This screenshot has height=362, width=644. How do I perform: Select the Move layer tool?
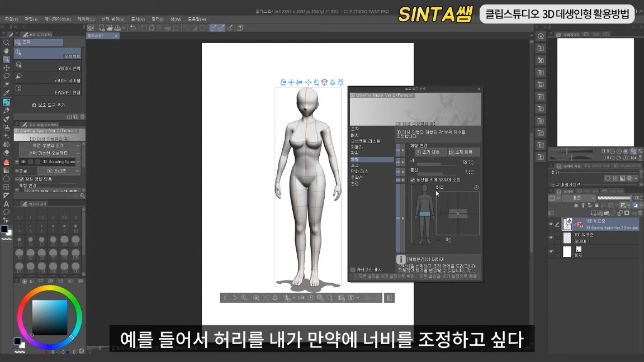point(6,68)
